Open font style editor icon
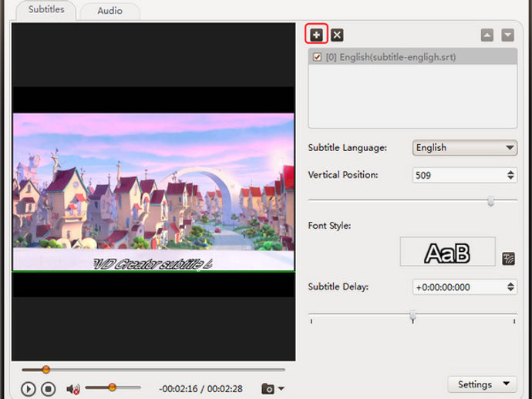Image resolution: width=532 pixels, height=399 pixels. [x=508, y=259]
